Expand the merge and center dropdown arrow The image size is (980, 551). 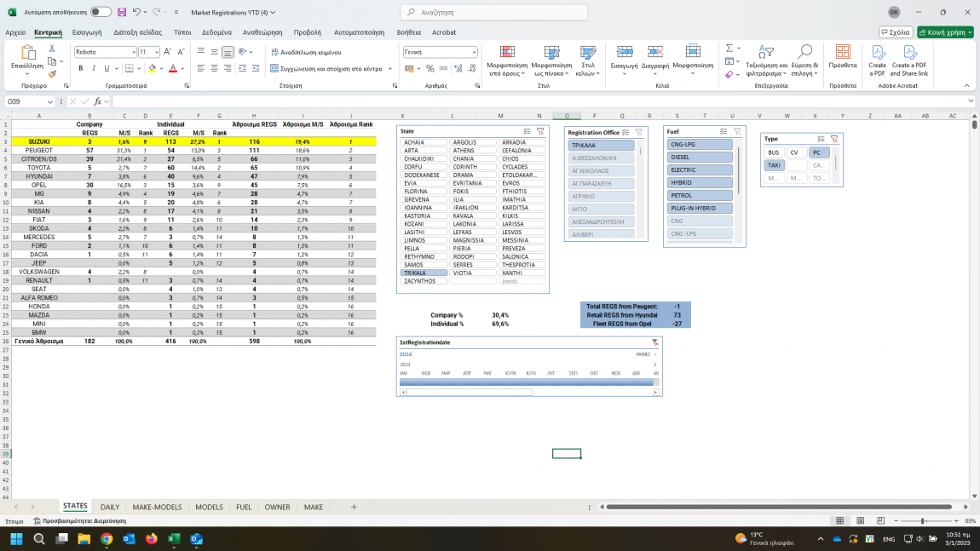click(390, 69)
